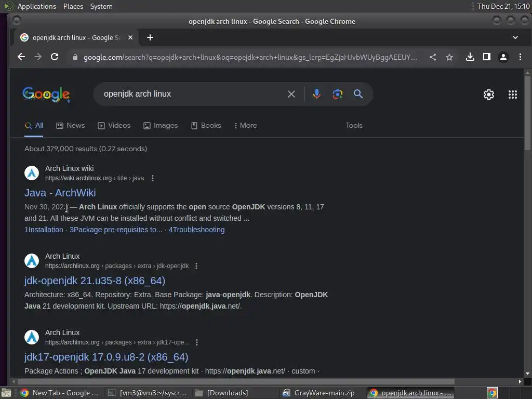532x399 pixels.
Task: Submit search with magnifier icon
Action: point(358,94)
